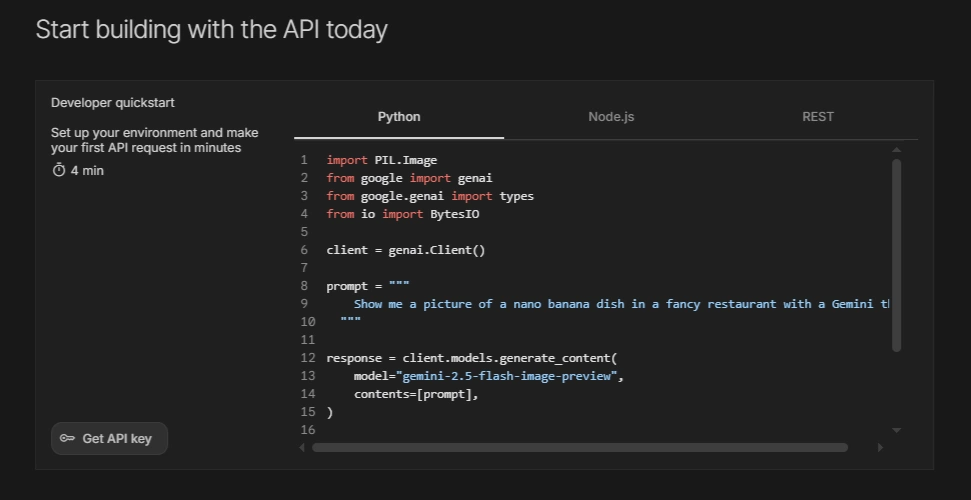Click the Set up your environment description
The image size is (971, 500).
click(x=155, y=140)
